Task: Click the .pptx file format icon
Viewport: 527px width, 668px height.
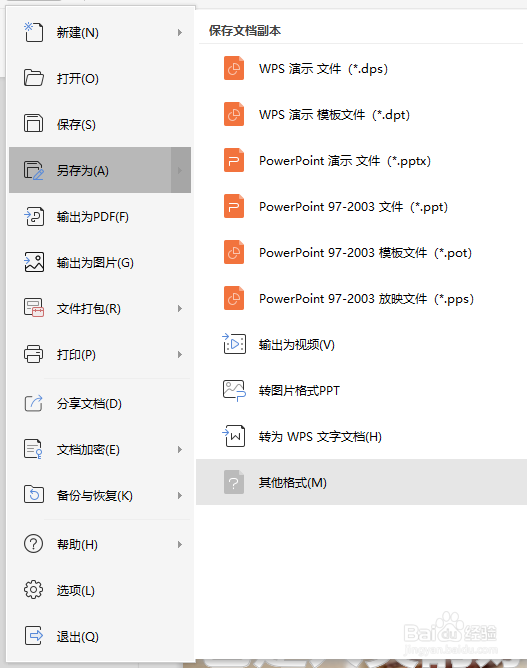Action: (234, 160)
